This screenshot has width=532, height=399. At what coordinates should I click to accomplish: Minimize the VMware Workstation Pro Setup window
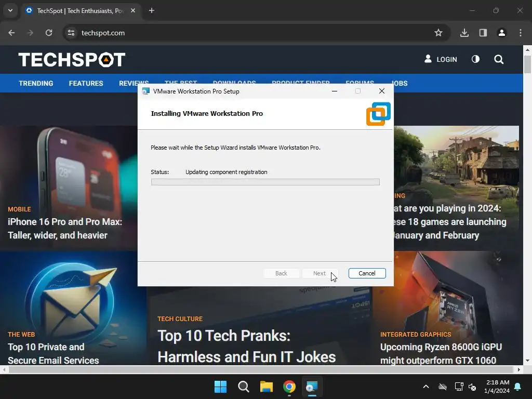pyautogui.click(x=335, y=91)
